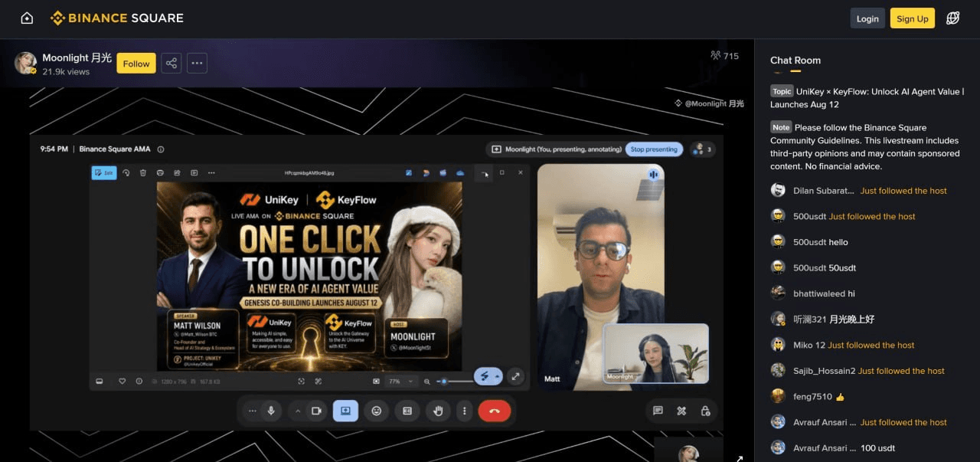This screenshot has height=462, width=980.
Task: Expand camera settings chevron in Meet
Action: tap(298, 411)
